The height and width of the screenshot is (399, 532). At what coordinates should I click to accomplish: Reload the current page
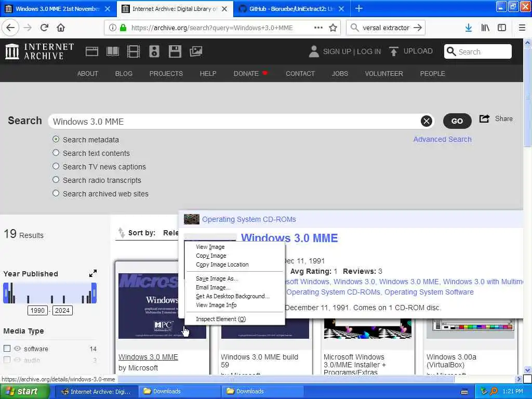coord(44,28)
